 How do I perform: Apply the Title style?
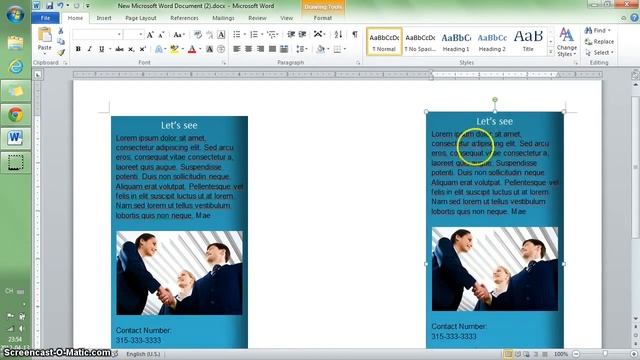tap(528, 41)
